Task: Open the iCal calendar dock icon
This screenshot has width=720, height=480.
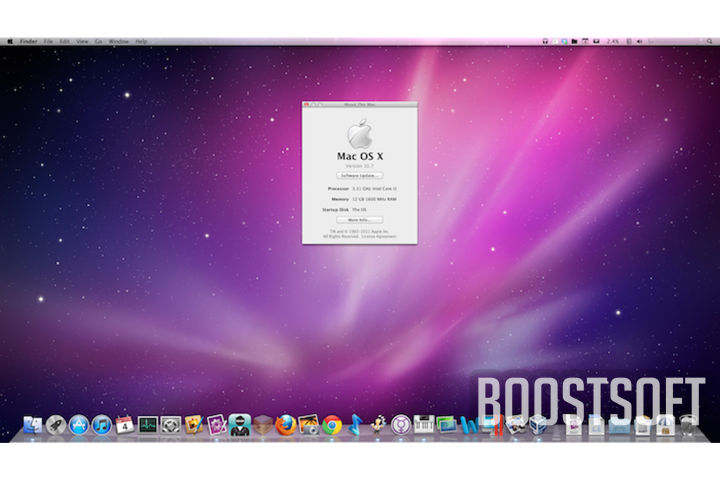Action: point(125,425)
